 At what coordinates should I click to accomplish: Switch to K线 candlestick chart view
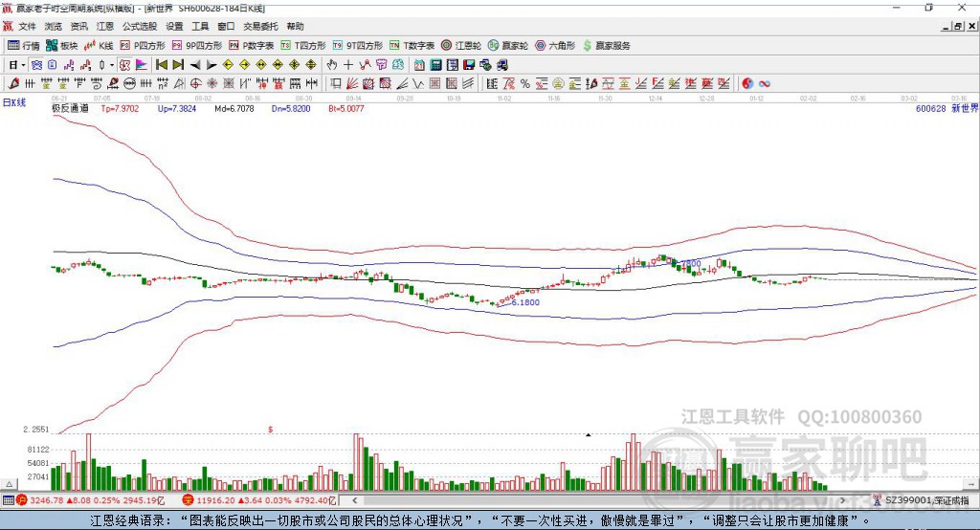(x=100, y=45)
